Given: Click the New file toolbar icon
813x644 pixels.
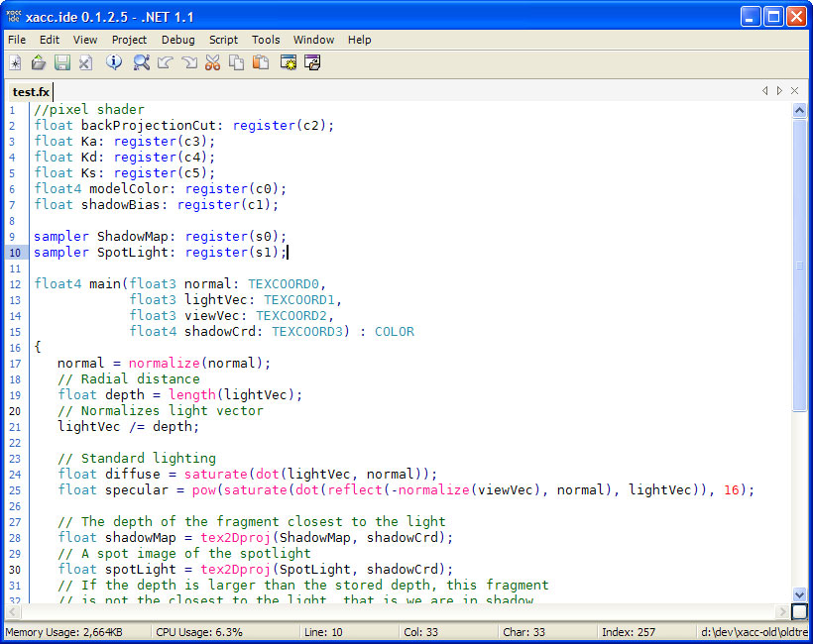Looking at the screenshot, I should [15, 63].
